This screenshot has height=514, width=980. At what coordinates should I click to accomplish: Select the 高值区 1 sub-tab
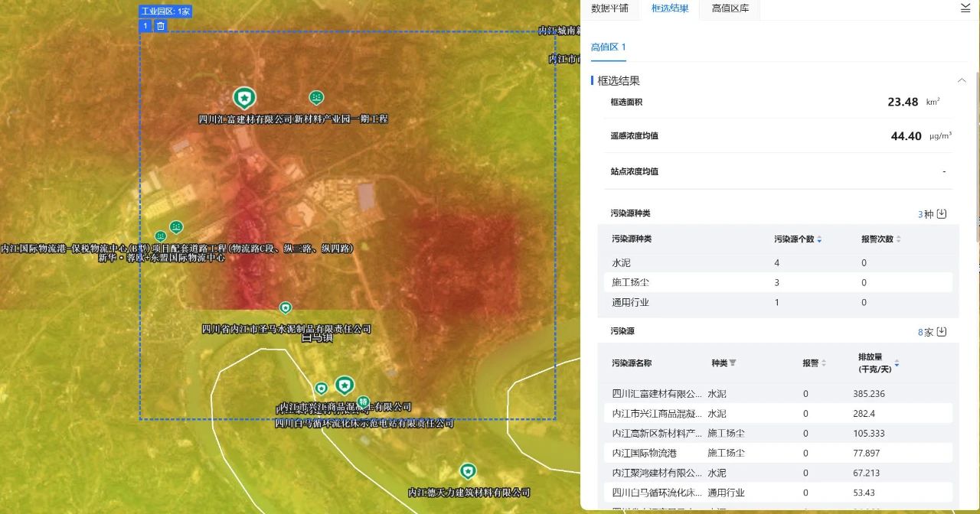tap(608, 47)
